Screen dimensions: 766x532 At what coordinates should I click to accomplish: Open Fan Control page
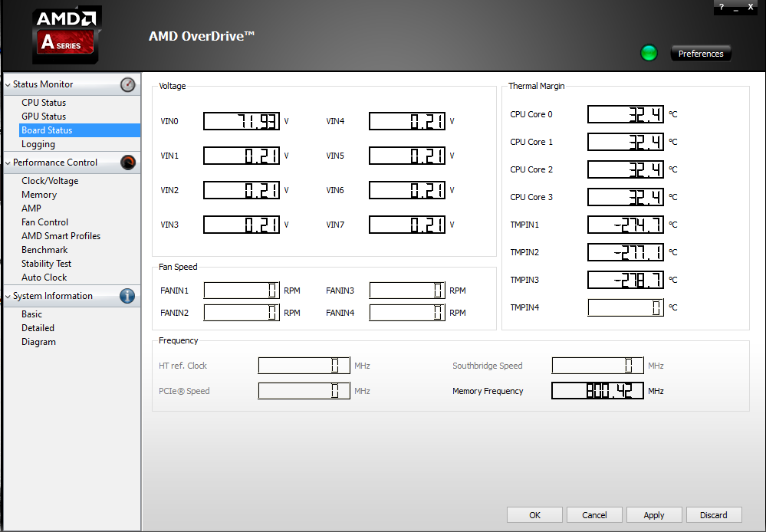pyautogui.click(x=45, y=222)
